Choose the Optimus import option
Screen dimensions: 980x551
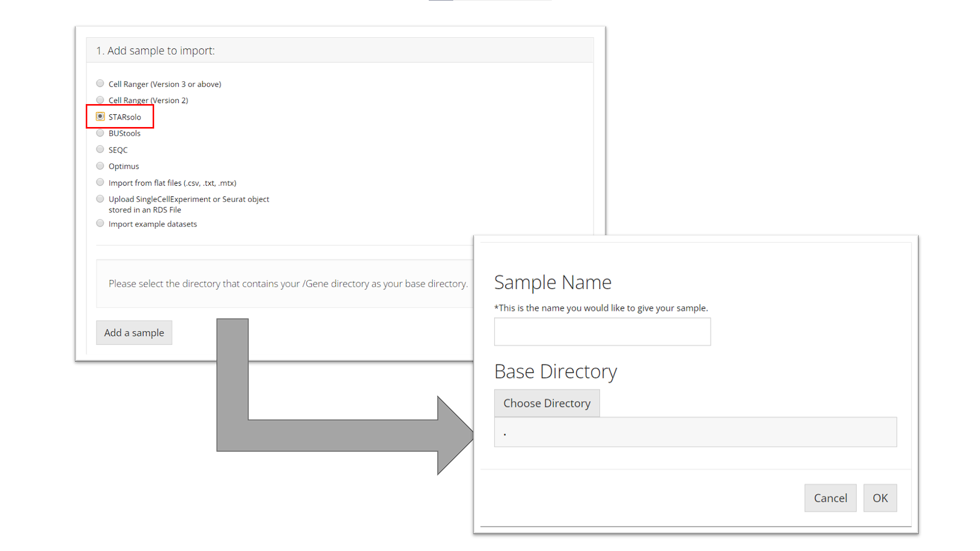tap(100, 166)
